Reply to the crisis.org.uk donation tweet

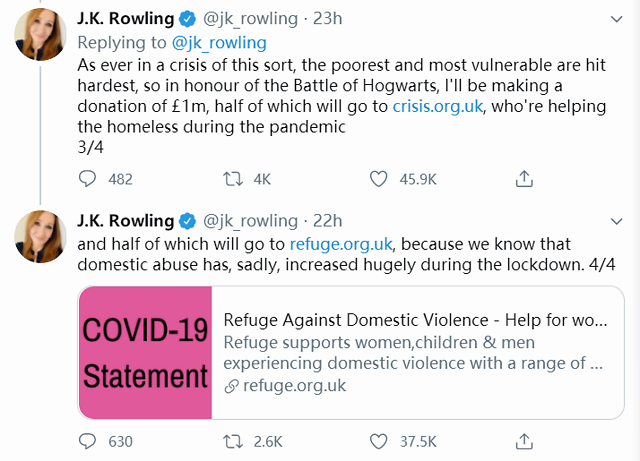pyautogui.click(x=89, y=178)
